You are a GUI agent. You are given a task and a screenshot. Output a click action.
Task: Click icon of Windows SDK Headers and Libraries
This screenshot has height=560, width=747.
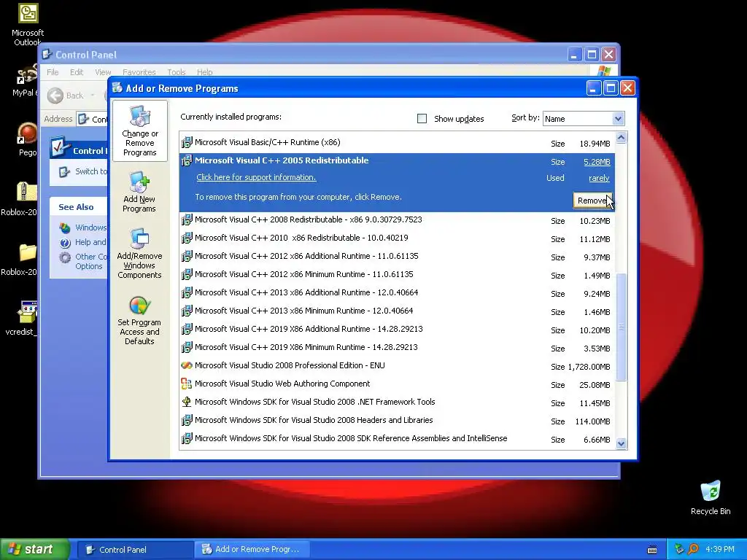pyautogui.click(x=187, y=420)
